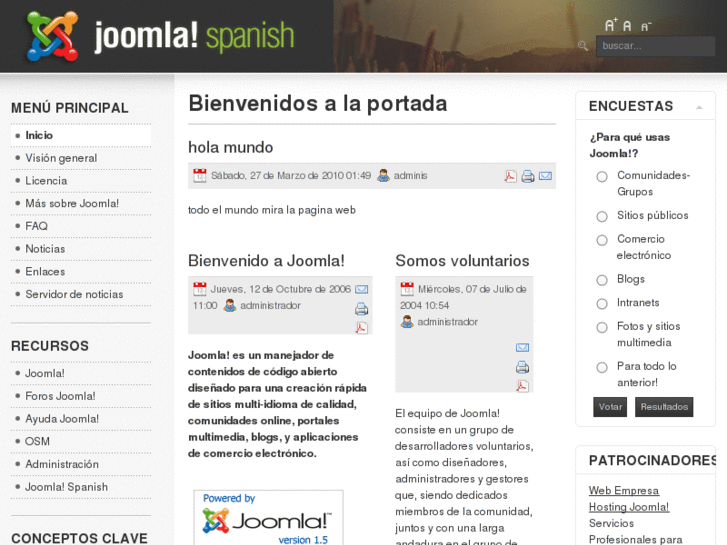Click email icon for 'hola mundo' article
The width and height of the screenshot is (727, 545).
(545, 176)
